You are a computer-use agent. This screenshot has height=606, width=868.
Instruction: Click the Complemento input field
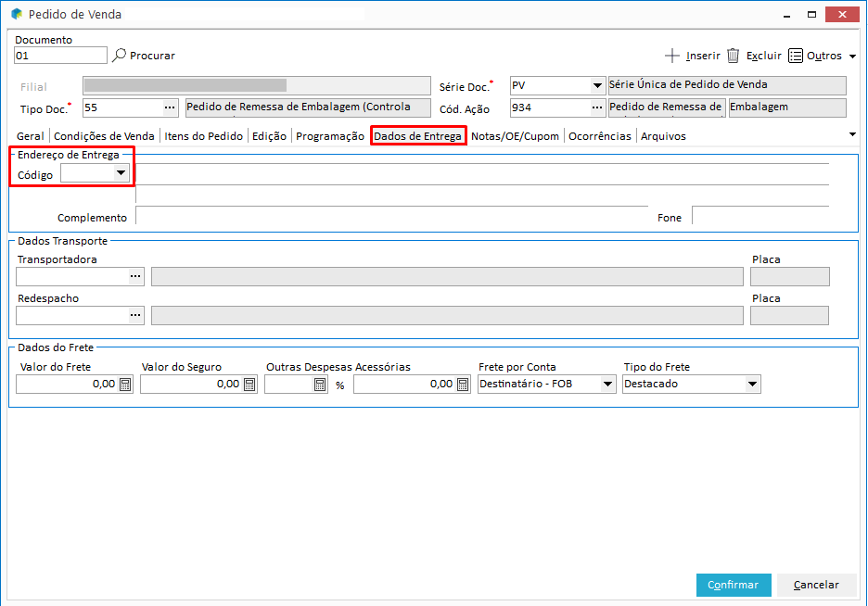389,217
